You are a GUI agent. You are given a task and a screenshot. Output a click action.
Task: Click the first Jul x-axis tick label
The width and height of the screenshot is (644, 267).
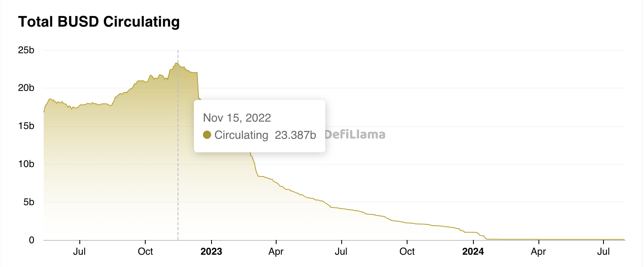coord(79,251)
